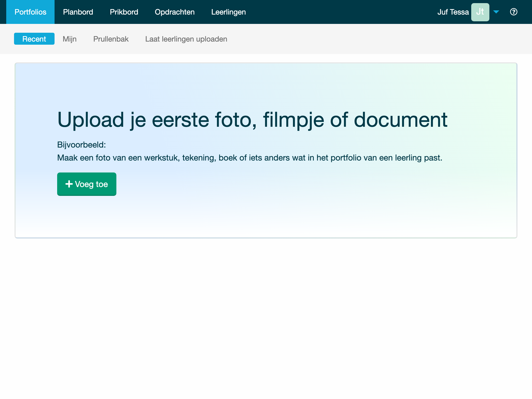The image size is (532, 399).
Task: Click the green Voeg toe button
Action: pos(87,184)
